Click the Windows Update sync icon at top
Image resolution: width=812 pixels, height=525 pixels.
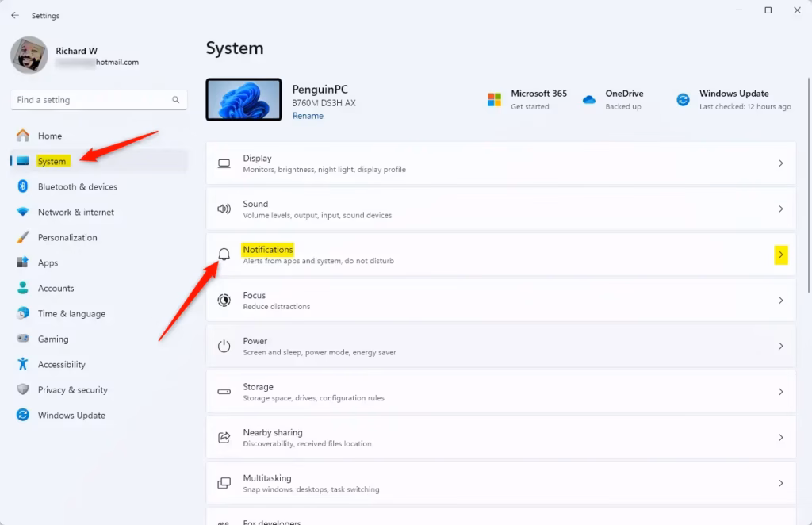point(683,99)
